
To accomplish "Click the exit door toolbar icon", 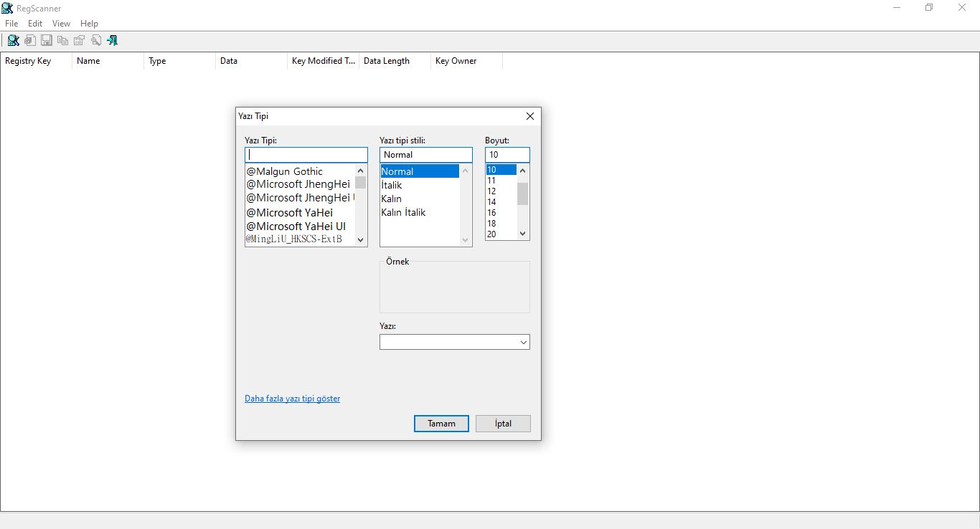I will [x=113, y=40].
